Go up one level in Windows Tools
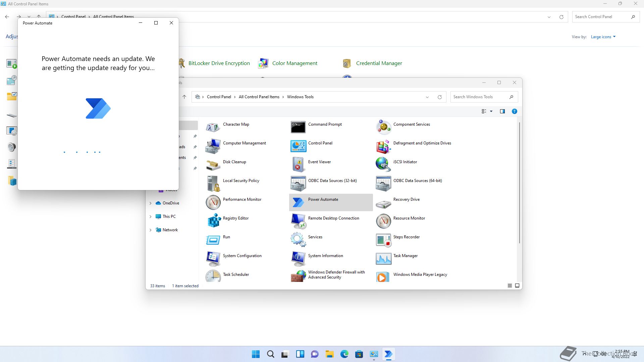Viewport: 644px width, 362px height. pyautogui.click(x=184, y=97)
